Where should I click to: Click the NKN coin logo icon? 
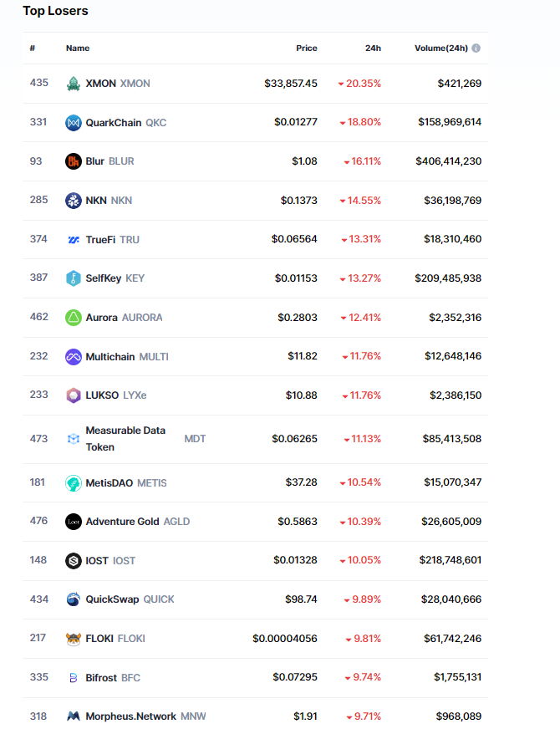click(74, 201)
